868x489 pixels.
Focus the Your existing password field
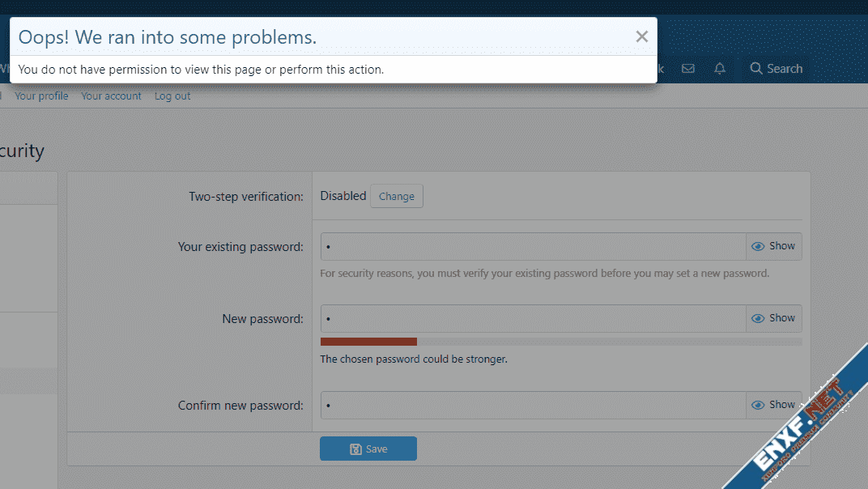(533, 246)
